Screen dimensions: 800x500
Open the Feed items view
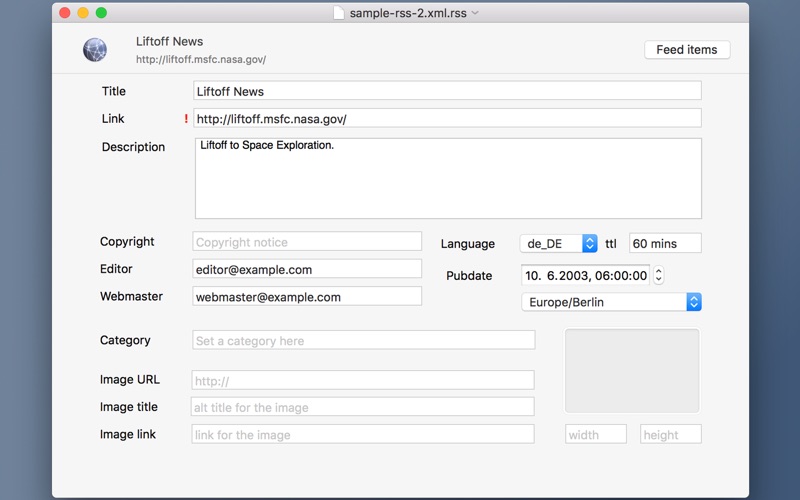click(x=687, y=49)
